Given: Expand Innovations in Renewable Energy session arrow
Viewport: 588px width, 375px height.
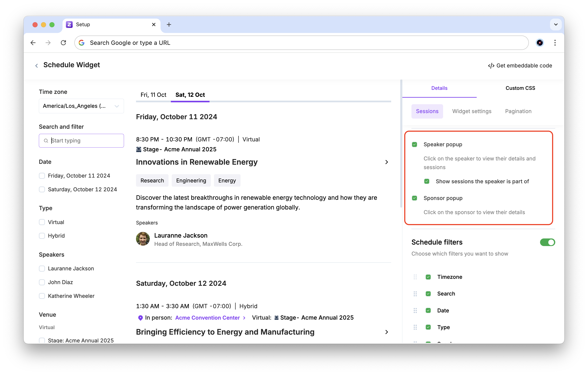Looking at the screenshot, I should [x=387, y=162].
